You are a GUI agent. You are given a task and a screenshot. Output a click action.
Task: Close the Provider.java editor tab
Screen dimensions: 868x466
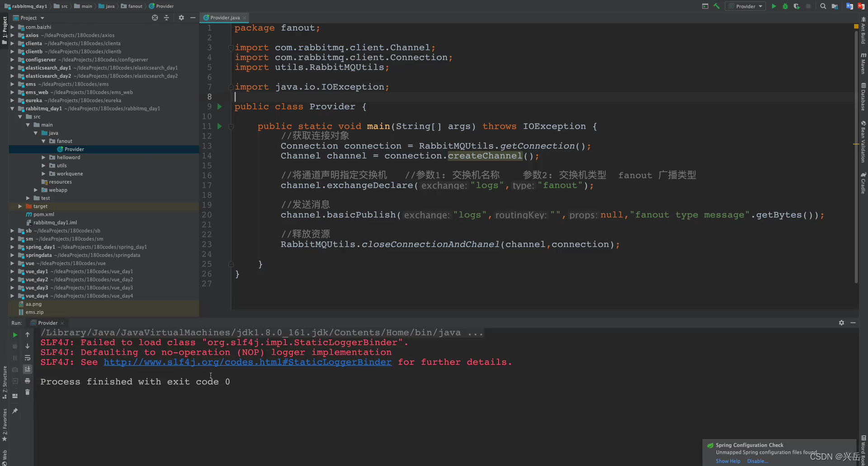[244, 18]
